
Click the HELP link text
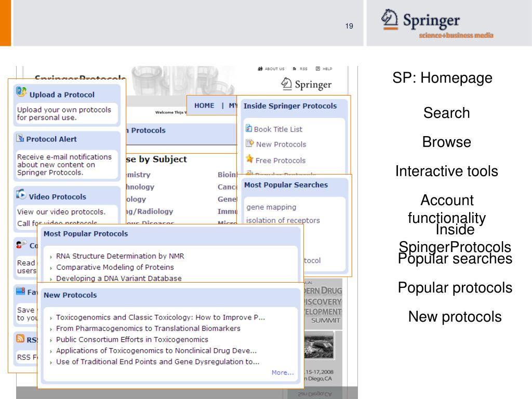coord(327,69)
